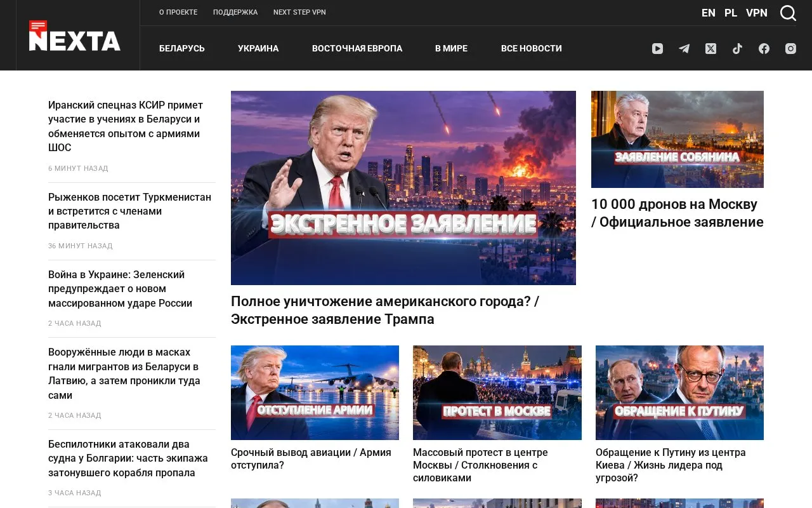Open article about Иранский спецназ КСИР
812x508 pixels.
pos(126,126)
